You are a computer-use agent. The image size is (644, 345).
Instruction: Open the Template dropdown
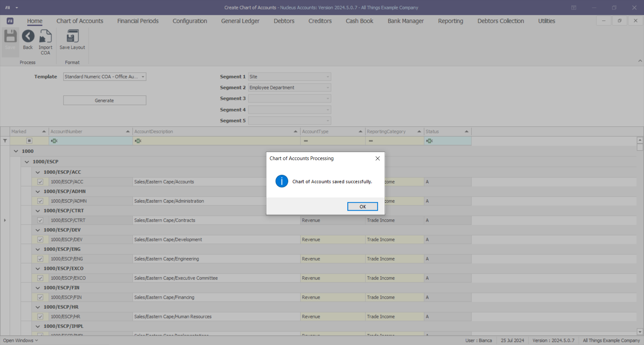pos(143,77)
